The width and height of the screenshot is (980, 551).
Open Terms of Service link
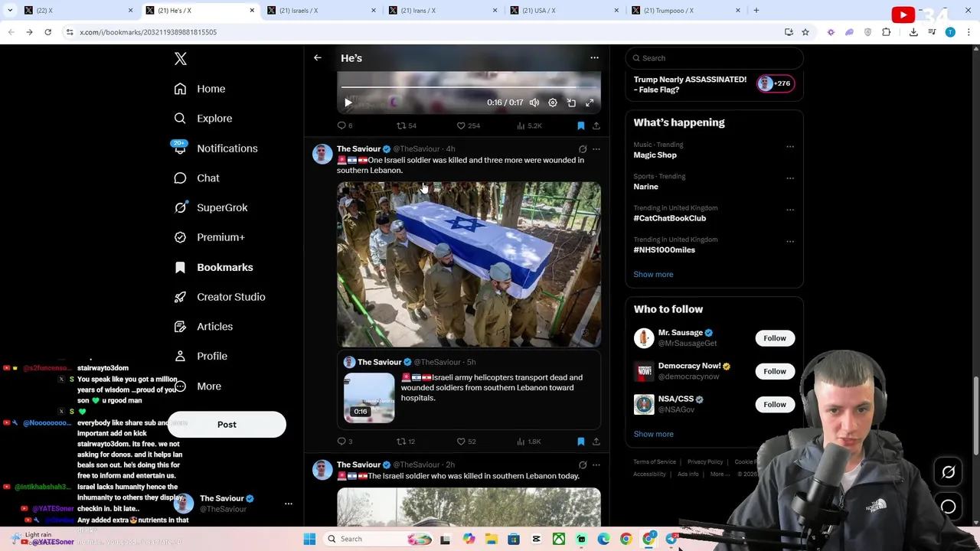click(x=655, y=462)
